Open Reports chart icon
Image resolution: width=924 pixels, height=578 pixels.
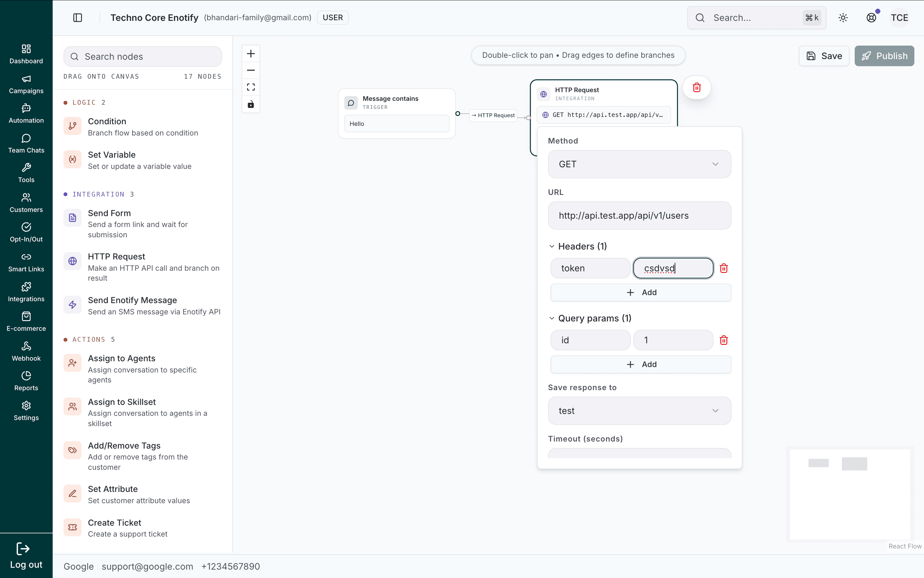pyautogui.click(x=26, y=375)
